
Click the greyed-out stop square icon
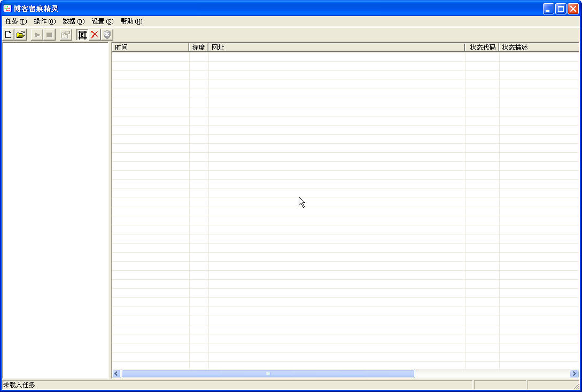pos(49,35)
